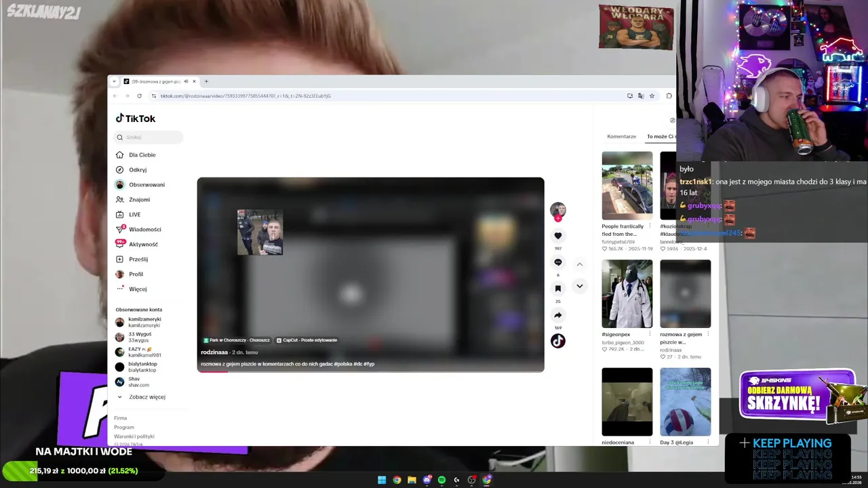Open options for #sigeonpex video card
The height and width of the screenshot is (488, 868).
pyautogui.click(x=650, y=334)
